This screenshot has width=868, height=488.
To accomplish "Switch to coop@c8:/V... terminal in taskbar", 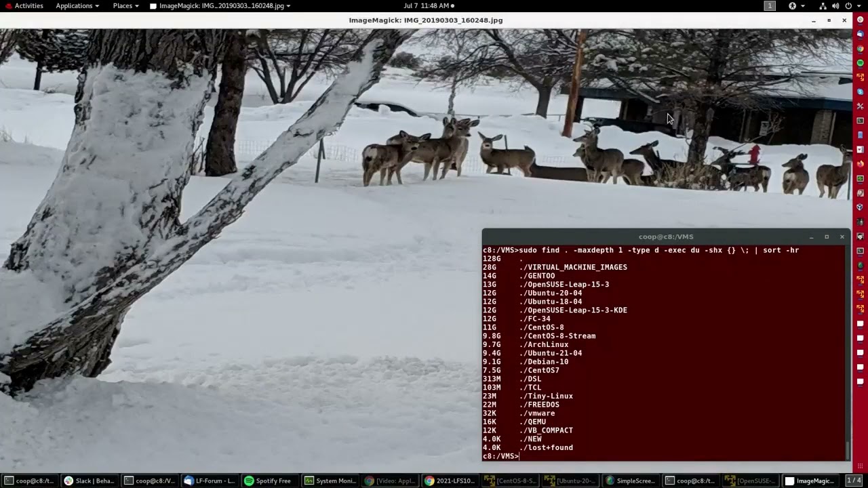I will click(x=149, y=481).
